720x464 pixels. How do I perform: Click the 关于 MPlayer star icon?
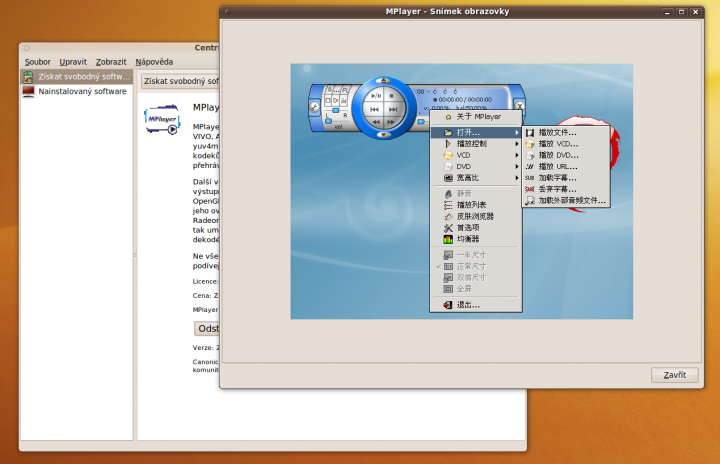[x=448, y=117]
